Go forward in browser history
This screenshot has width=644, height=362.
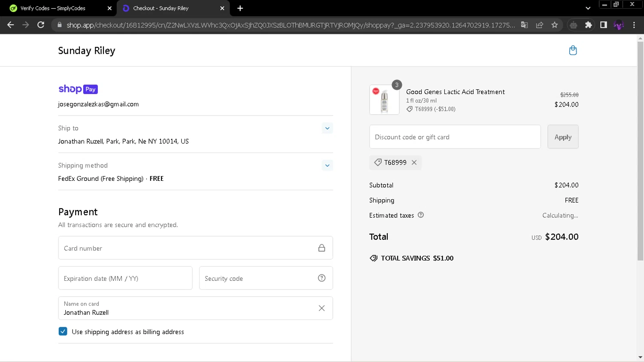coord(26,25)
